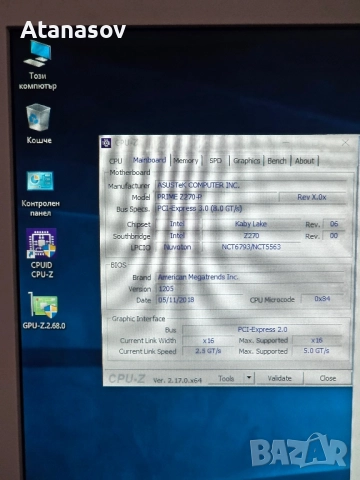This screenshot has width=360, height=480.
Task: Click the version text Ver. 2.17.0.x64
Action: pyautogui.click(x=177, y=380)
